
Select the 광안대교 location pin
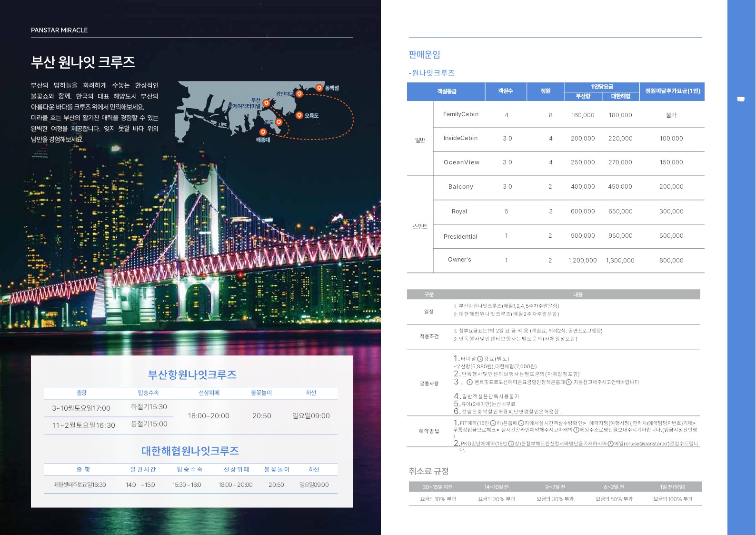(x=299, y=94)
